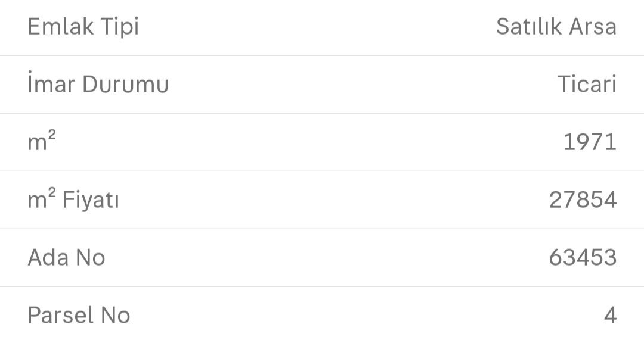Click empty space between Ada No and 63453

[x=322, y=258]
